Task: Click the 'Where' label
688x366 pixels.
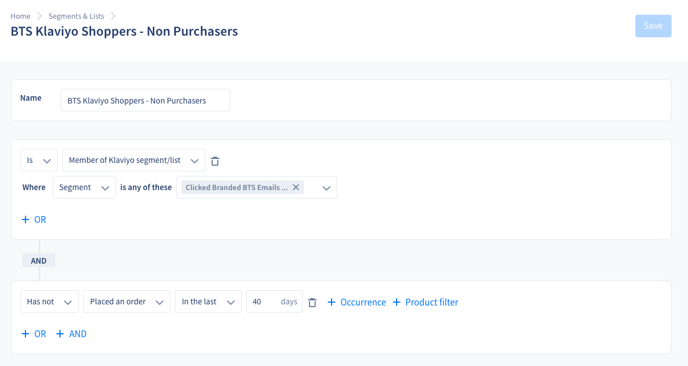Action: pyautogui.click(x=34, y=187)
